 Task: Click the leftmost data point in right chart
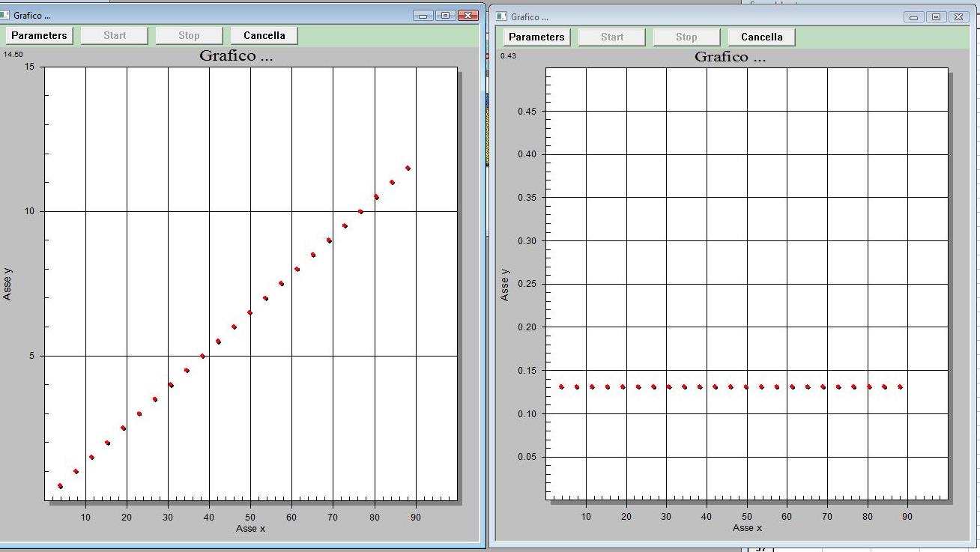point(561,387)
